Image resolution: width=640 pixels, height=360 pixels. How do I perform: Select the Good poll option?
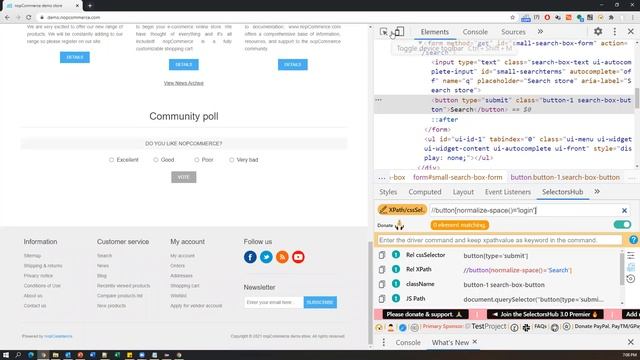156,160
